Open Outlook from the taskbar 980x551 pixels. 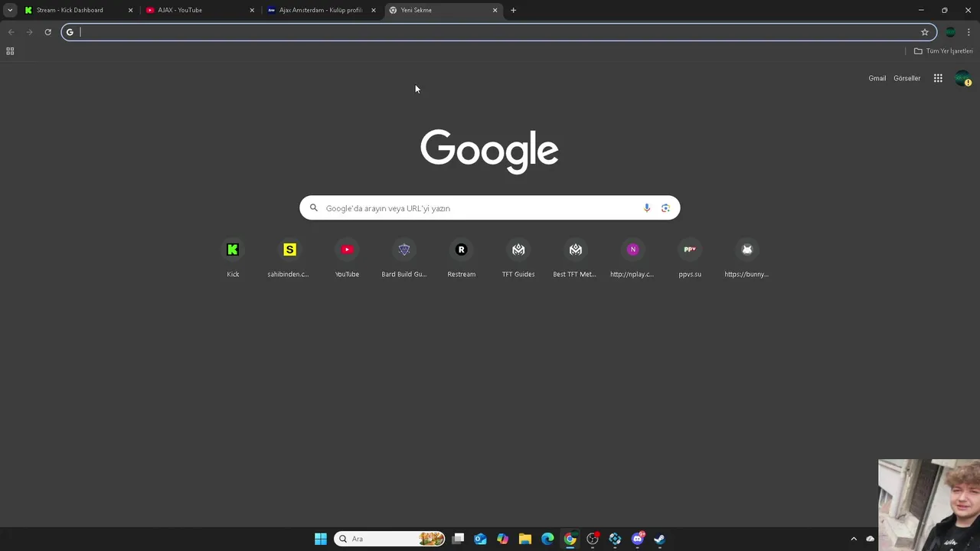(x=480, y=539)
